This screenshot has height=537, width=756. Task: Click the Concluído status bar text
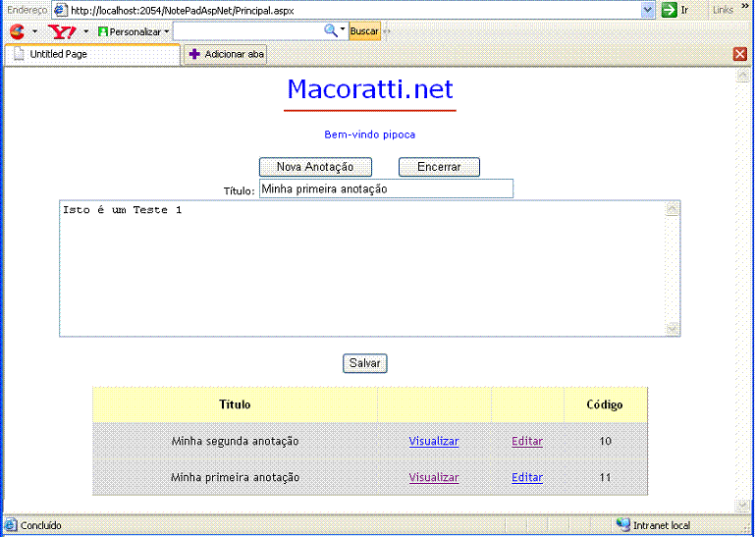tap(41, 525)
